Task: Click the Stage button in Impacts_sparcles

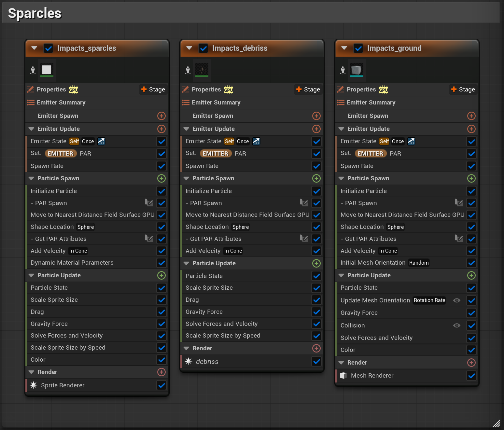Action: 153,90
